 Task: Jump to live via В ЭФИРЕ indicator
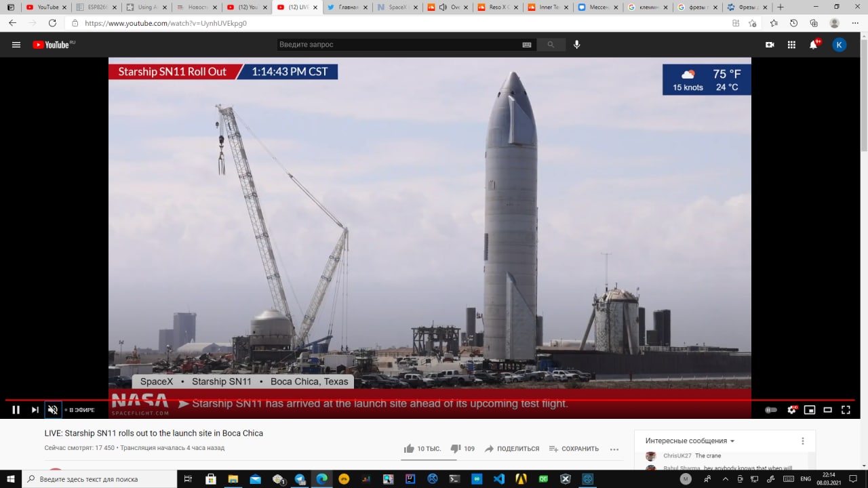pyautogui.click(x=80, y=410)
